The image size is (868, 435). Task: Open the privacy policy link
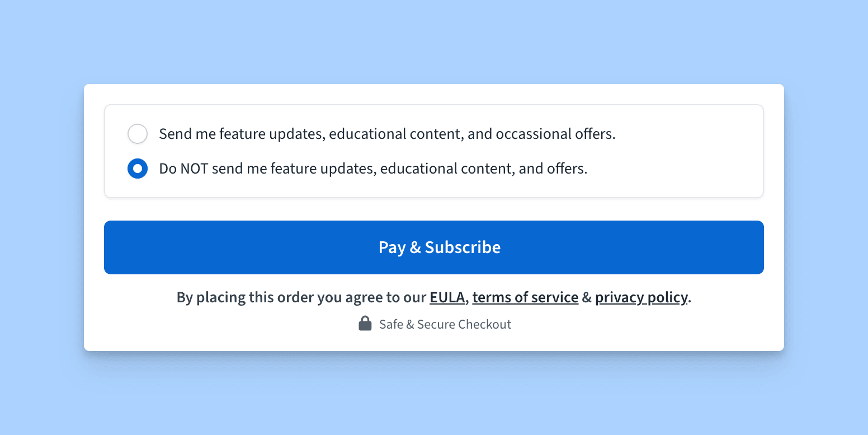tap(641, 297)
